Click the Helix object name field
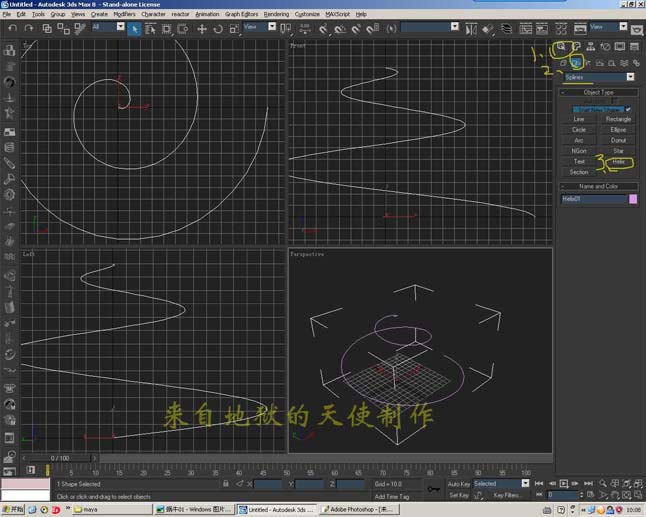 click(x=594, y=199)
